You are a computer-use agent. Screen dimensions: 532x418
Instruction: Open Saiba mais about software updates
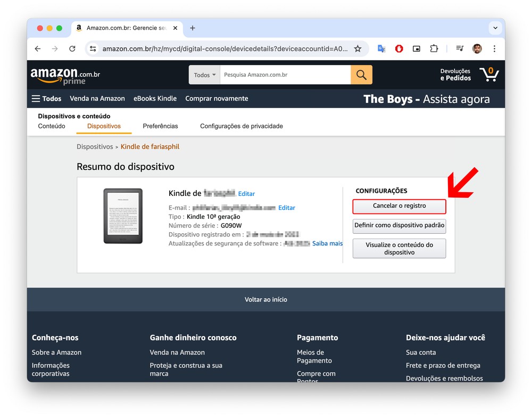327,243
